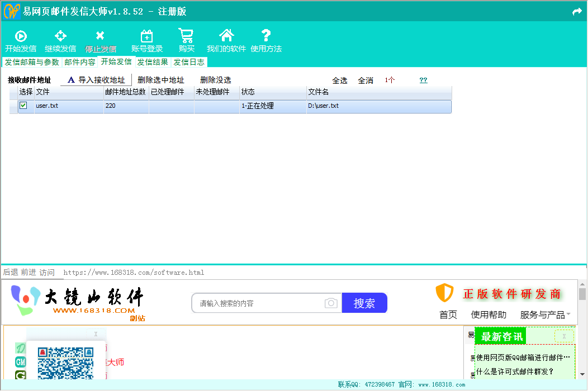Click the 邮件地址总数 column header

tap(126, 92)
